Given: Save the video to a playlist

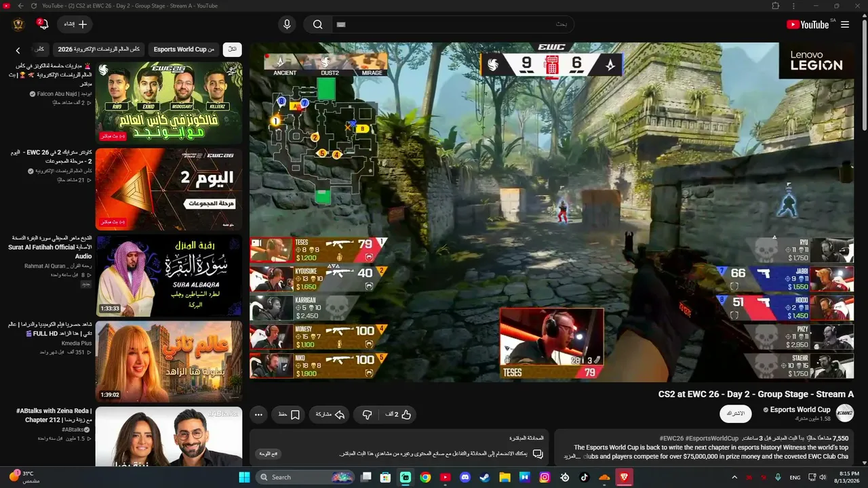Looking at the screenshot, I should pyautogui.click(x=288, y=414).
